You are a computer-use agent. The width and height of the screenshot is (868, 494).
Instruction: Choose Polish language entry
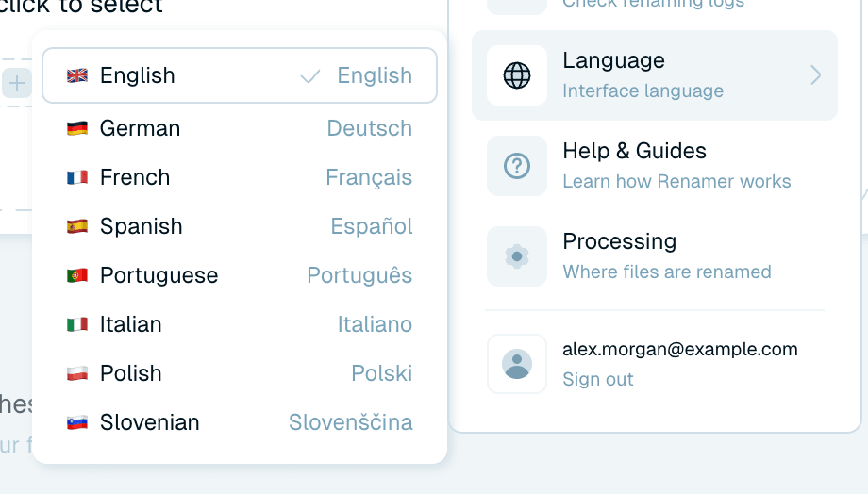click(239, 372)
